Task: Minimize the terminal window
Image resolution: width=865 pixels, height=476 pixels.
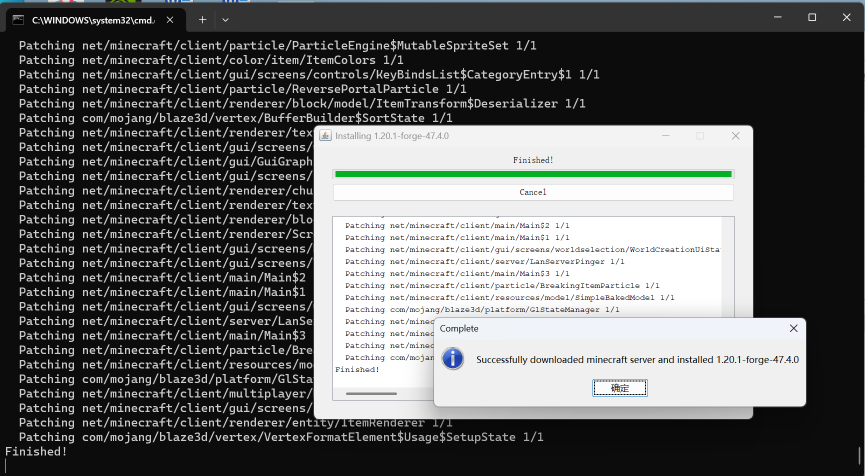Action: pyautogui.click(x=778, y=17)
